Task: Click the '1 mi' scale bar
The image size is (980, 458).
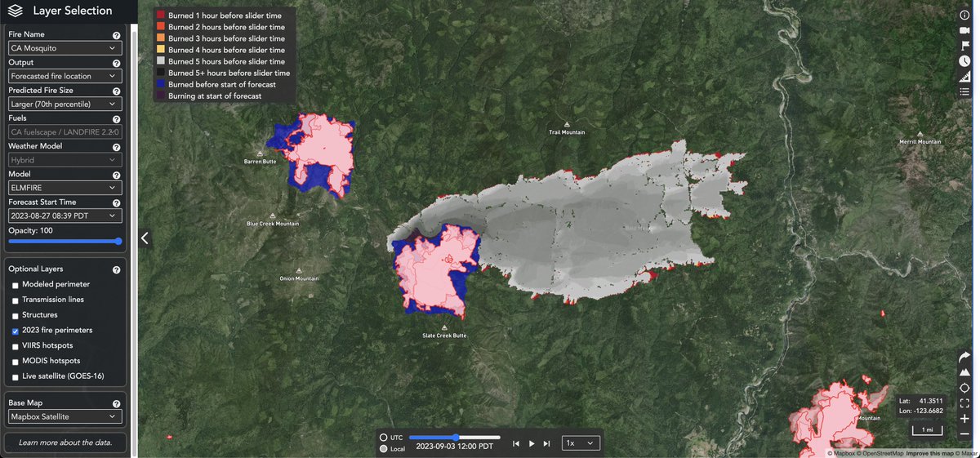Action: pos(928,430)
